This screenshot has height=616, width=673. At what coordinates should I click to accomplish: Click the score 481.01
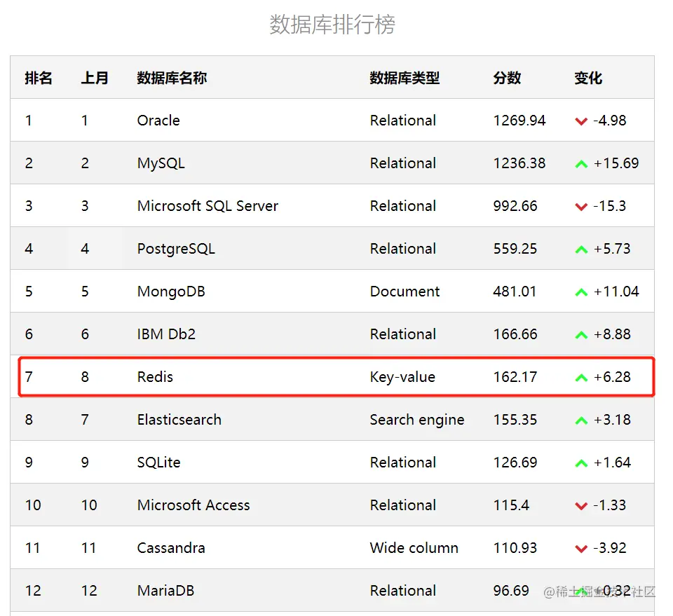[515, 292]
